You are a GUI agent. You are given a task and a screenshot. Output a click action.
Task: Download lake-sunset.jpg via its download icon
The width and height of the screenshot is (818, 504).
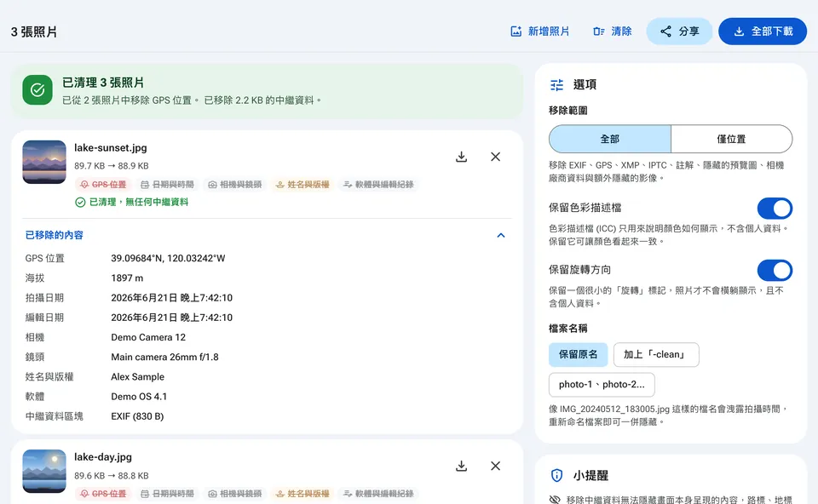pos(461,157)
